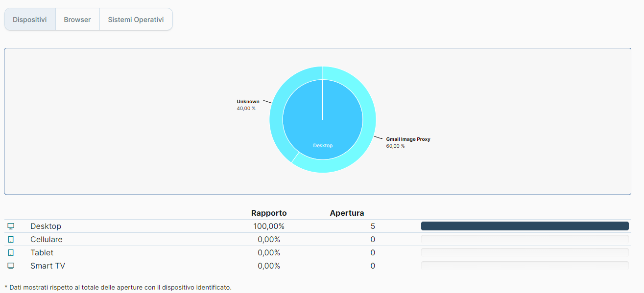Select the Smart TV row label
The image size is (644, 293).
(48, 266)
